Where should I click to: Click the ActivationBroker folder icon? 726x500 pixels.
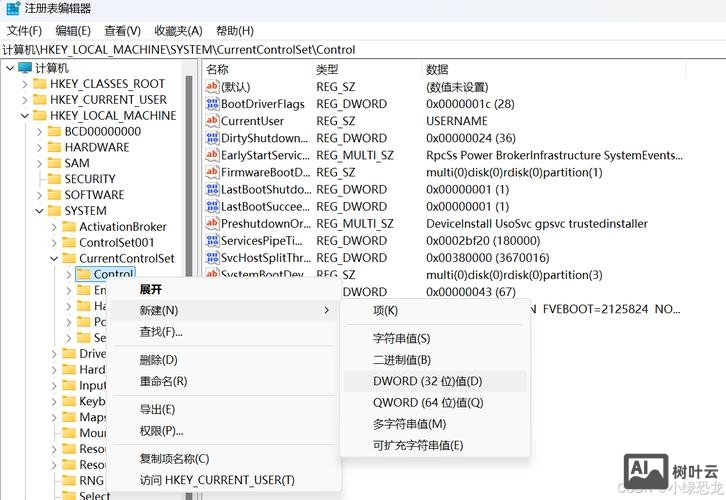[69, 226]
